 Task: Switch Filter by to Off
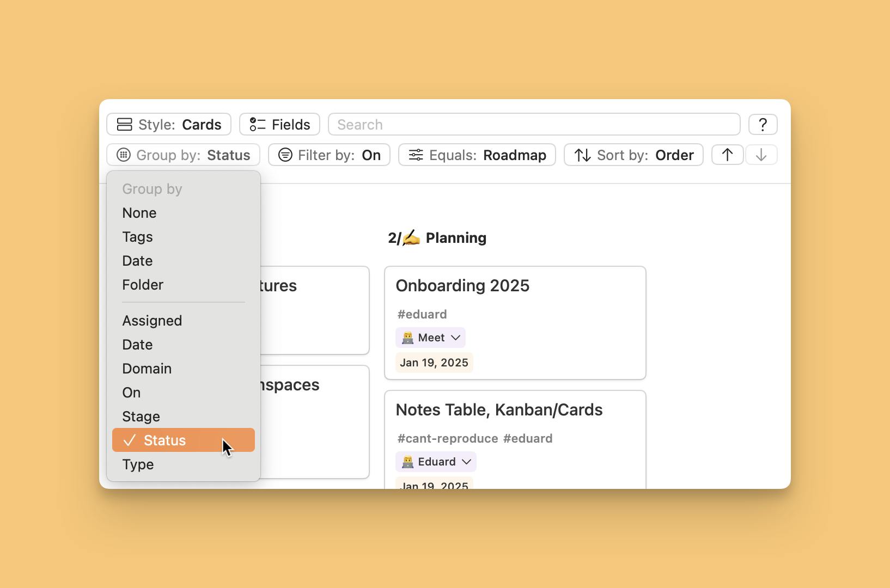coord(371,155)
